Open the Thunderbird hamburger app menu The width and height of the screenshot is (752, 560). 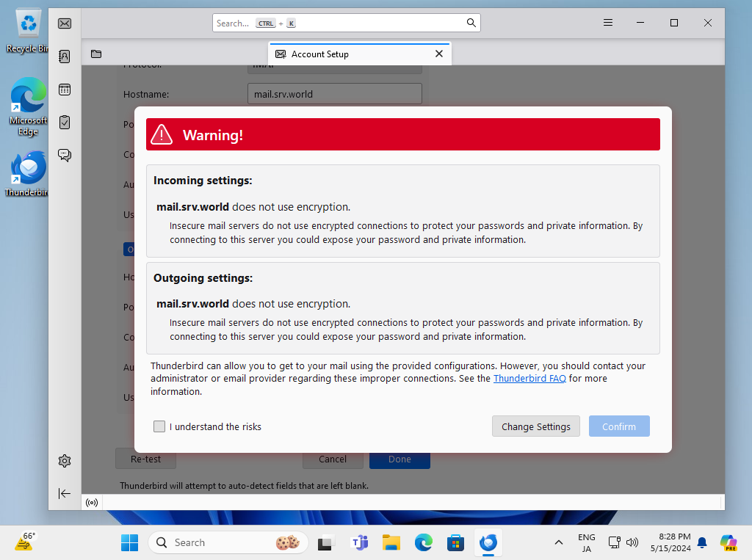pos(608,23)
